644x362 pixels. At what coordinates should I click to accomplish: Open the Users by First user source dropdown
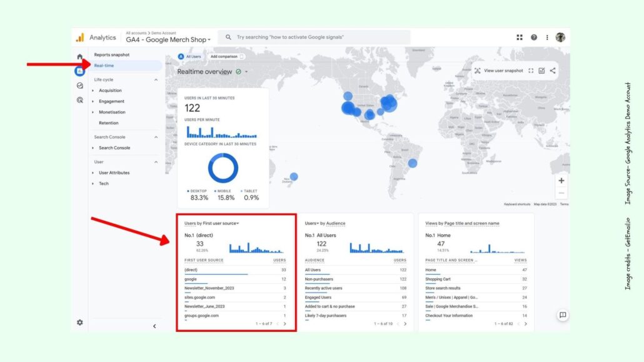(x=212, y=223)
